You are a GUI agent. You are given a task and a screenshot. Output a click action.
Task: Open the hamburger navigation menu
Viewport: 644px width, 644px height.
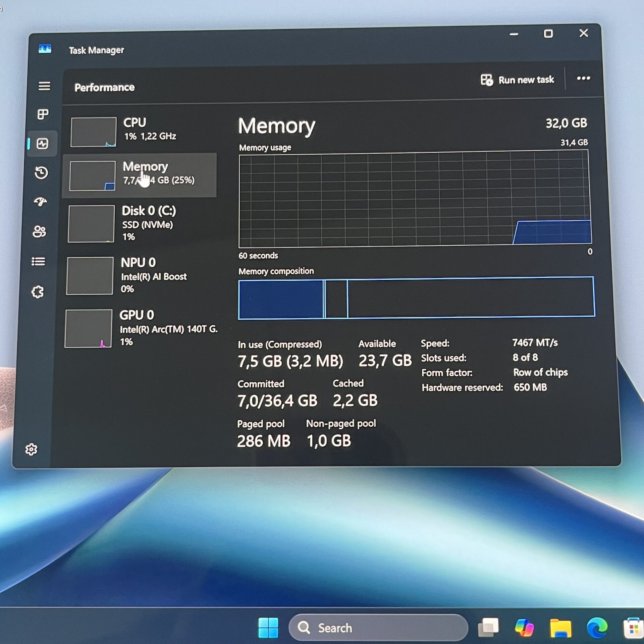pyautogui.click(x=44, y=86)
